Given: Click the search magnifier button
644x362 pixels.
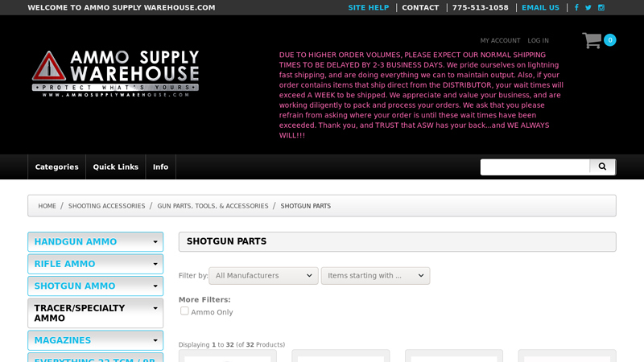Looking at the screenshot, I should [x=602, y=167].
